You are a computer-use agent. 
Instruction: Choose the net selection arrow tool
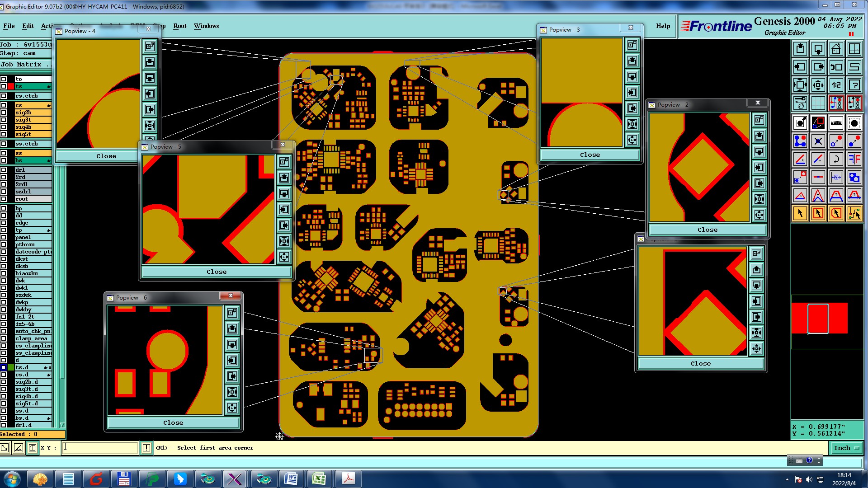tap(854, 213)
